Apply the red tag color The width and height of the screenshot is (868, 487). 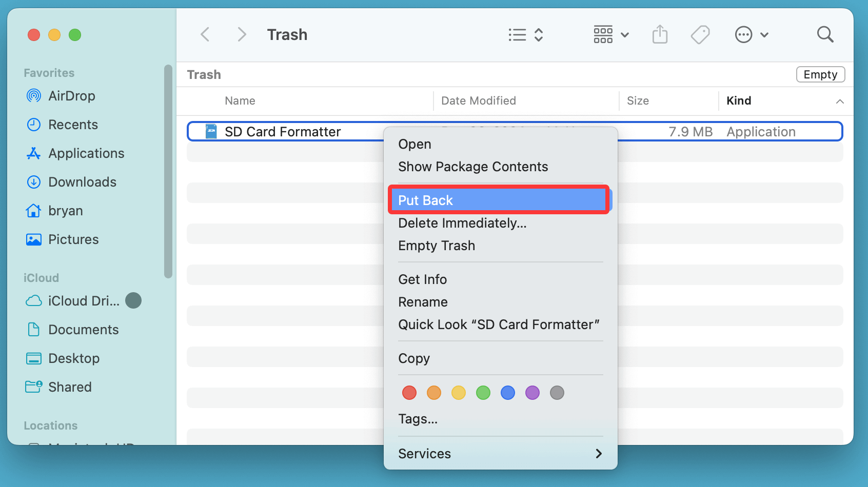click(409, 393)
